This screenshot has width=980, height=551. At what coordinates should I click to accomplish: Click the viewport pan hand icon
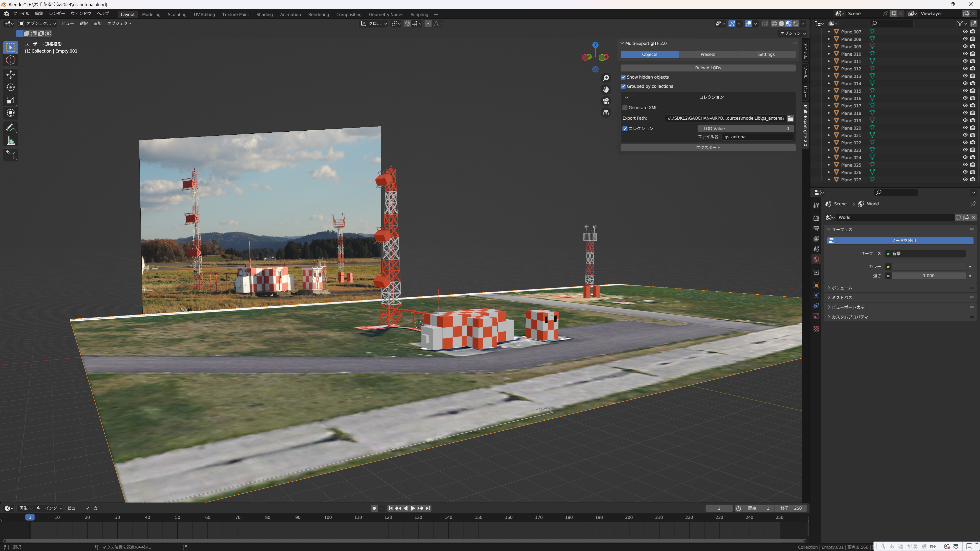(606, 89)
